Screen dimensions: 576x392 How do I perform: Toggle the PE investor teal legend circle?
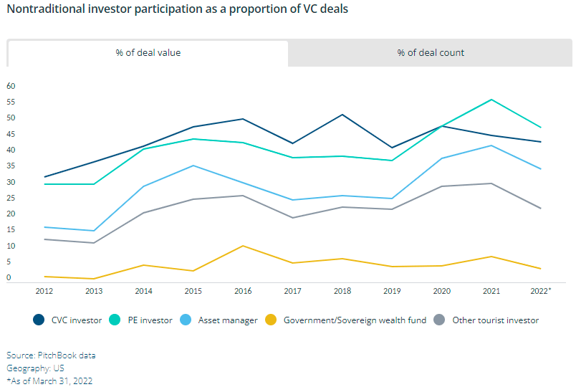point(115,320)
